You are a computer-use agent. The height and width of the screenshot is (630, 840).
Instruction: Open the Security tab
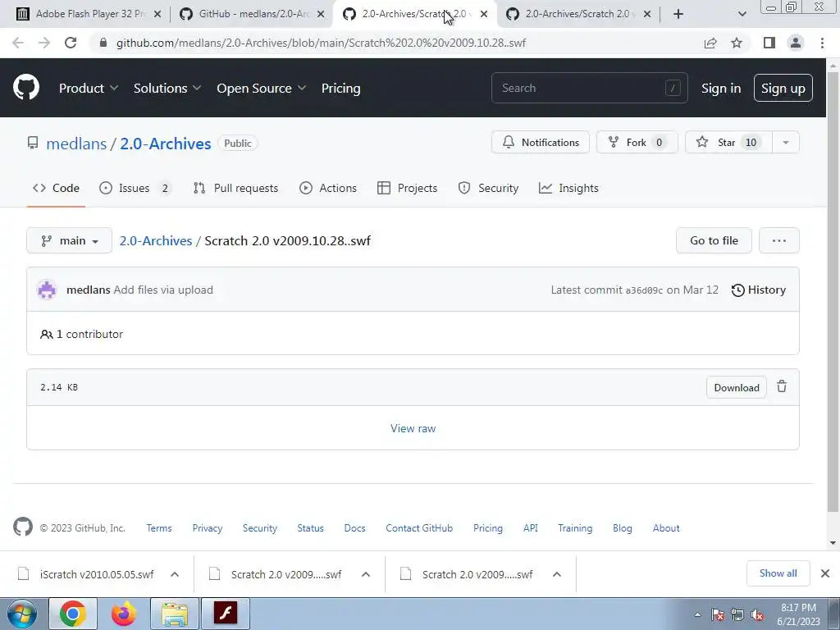[488, 188]
